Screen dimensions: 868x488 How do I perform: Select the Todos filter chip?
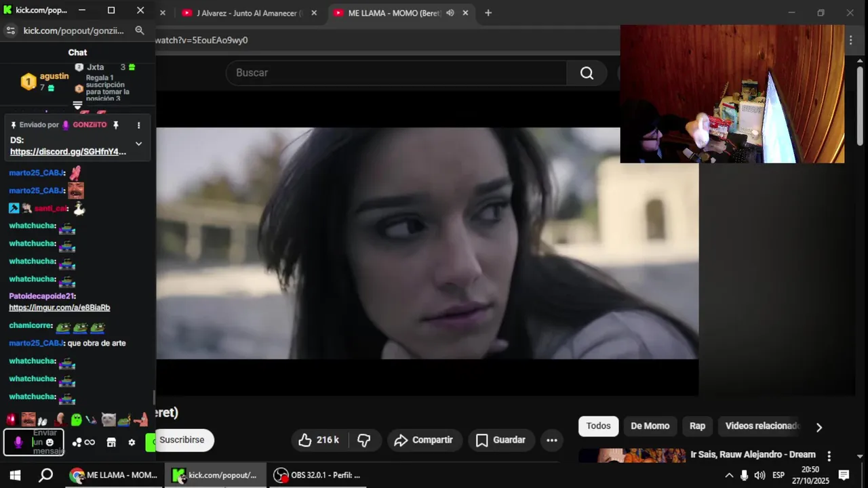pyautogui.click(x=598, y=426)
